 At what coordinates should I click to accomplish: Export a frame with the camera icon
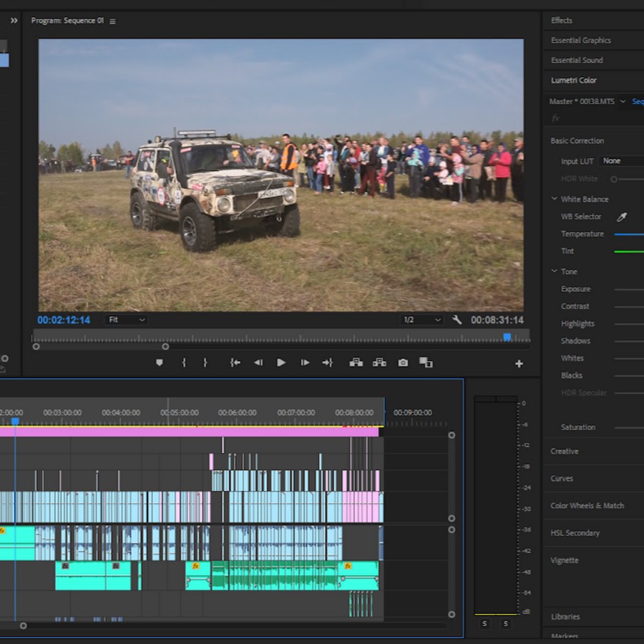click(403, 363)
